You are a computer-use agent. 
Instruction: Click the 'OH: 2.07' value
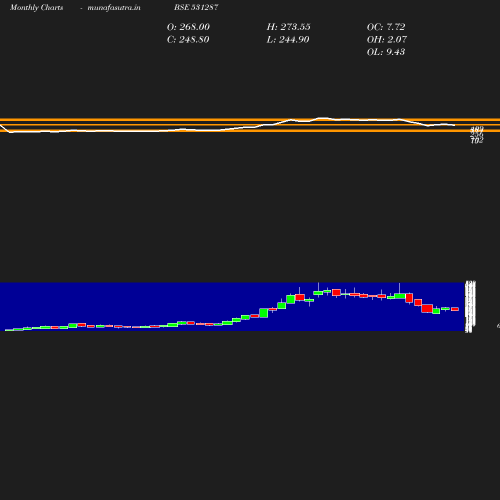387,40
